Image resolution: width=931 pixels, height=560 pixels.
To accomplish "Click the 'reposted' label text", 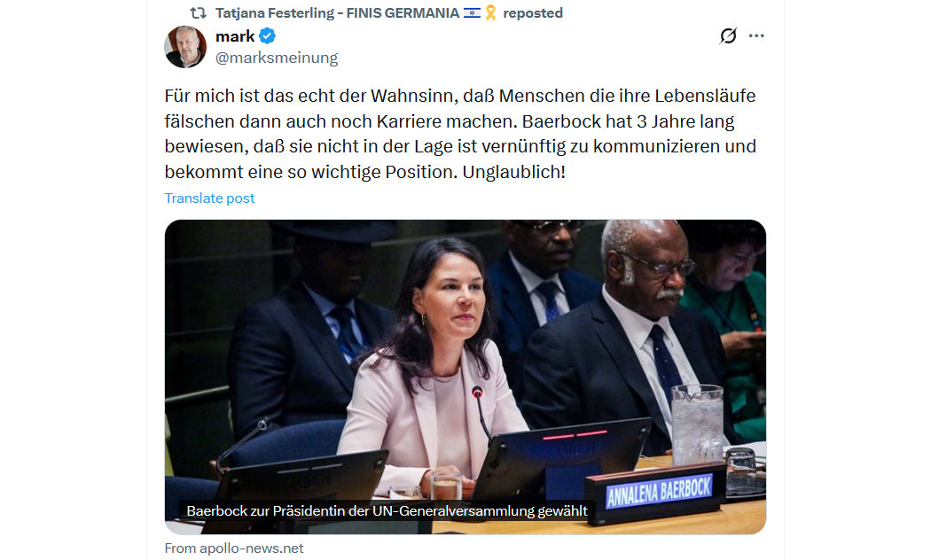I will coord(533,13).
